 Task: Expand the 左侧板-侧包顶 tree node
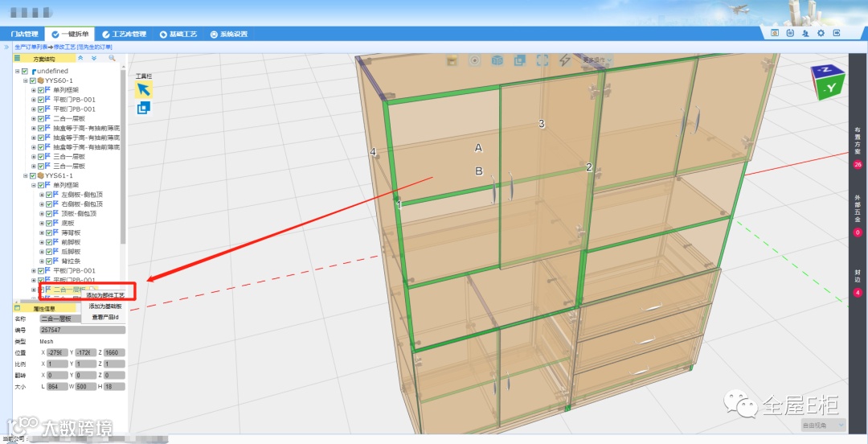[42, 195]
